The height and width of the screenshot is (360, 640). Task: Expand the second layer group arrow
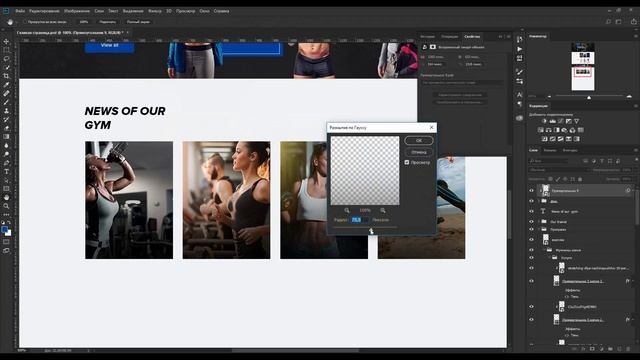tap(539, 201)
